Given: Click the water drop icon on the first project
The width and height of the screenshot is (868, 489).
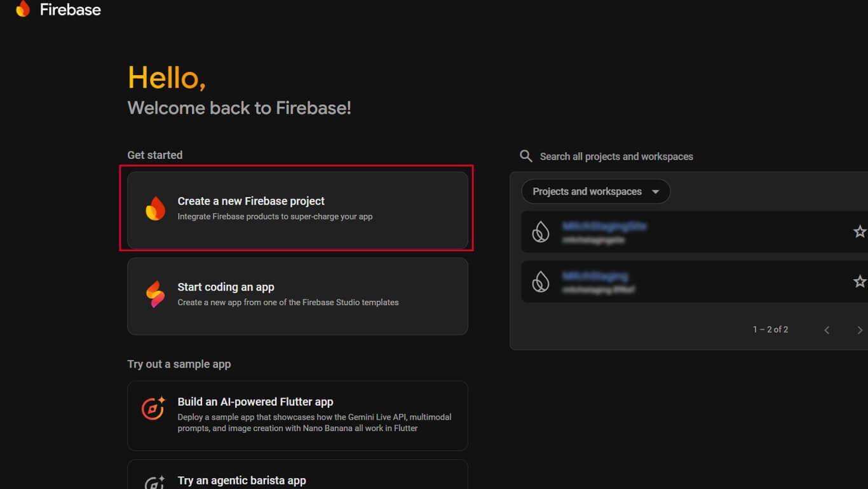Looking at the screenshot, I should click(541, 231).
